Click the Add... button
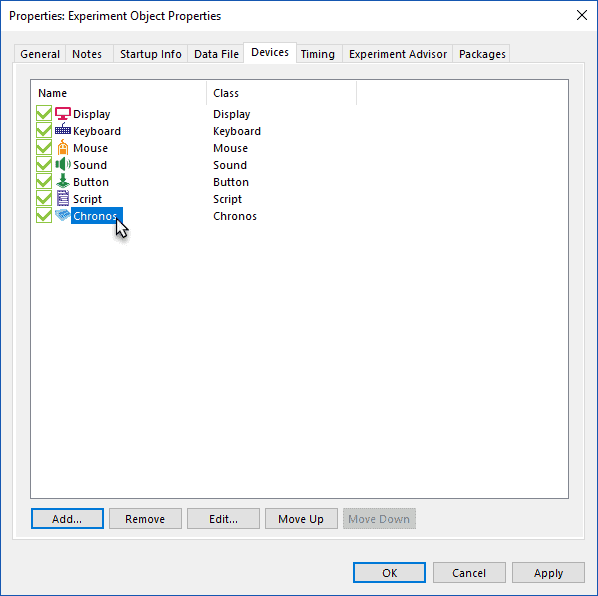Viewport: 598px width, 596px height. 67,519
